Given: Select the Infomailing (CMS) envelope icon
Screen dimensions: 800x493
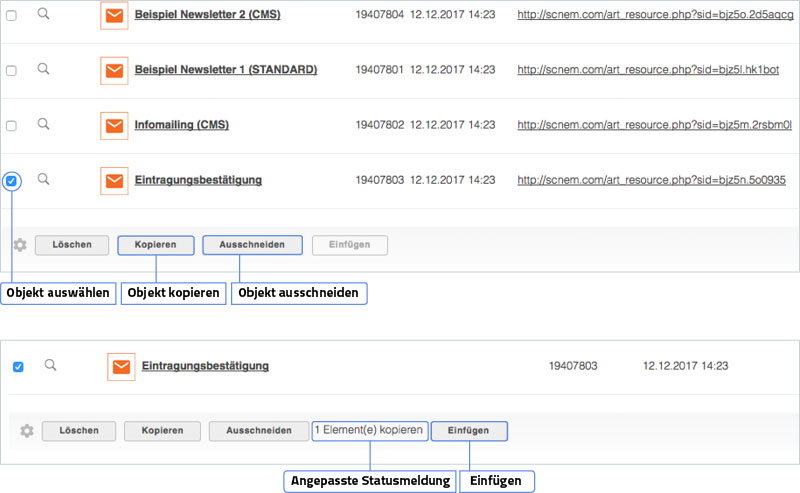Looking at the screenshot, I should click(x=115, y=126).
